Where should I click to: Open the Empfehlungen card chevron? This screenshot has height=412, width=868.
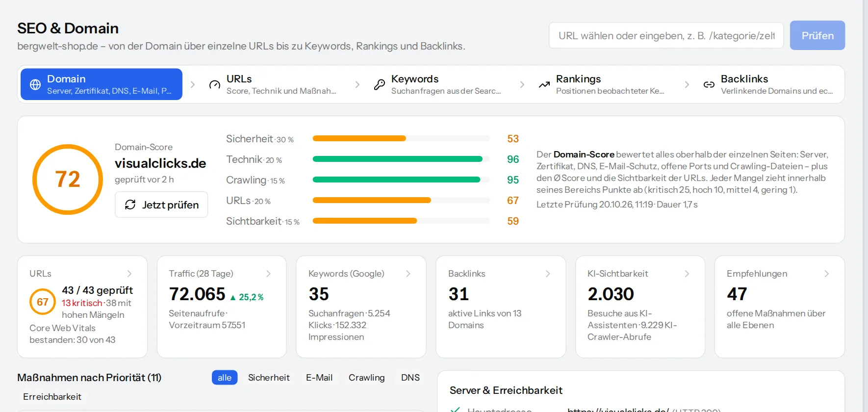(826, 274)
